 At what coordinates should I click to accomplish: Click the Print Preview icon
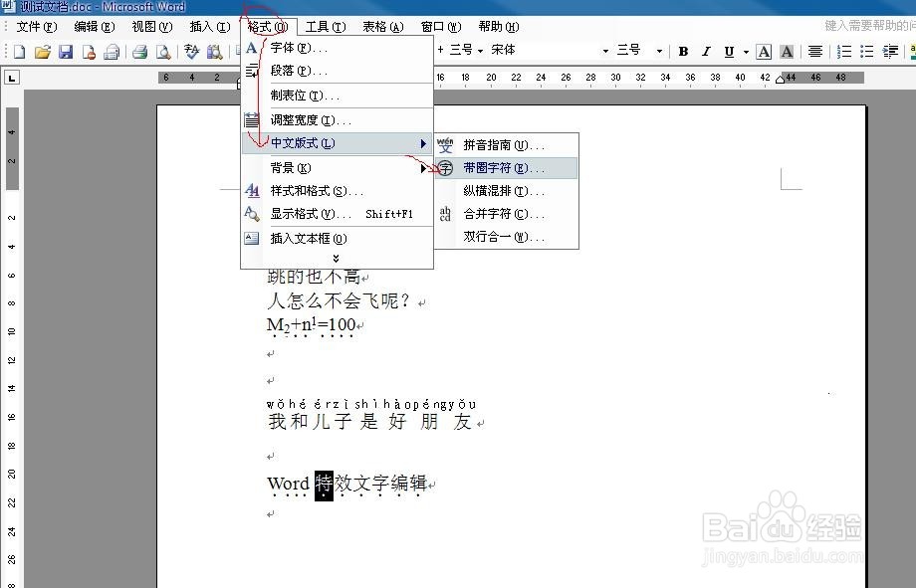pyautogui.click(x=163, y=53)
